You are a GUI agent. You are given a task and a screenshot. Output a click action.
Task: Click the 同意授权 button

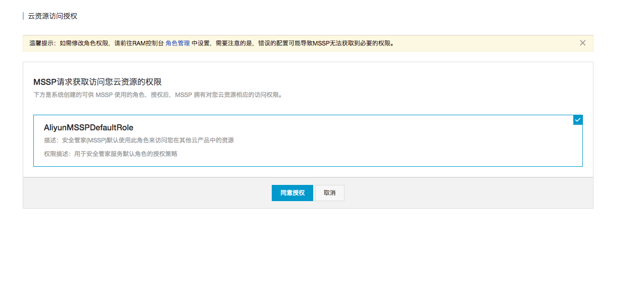292,193
